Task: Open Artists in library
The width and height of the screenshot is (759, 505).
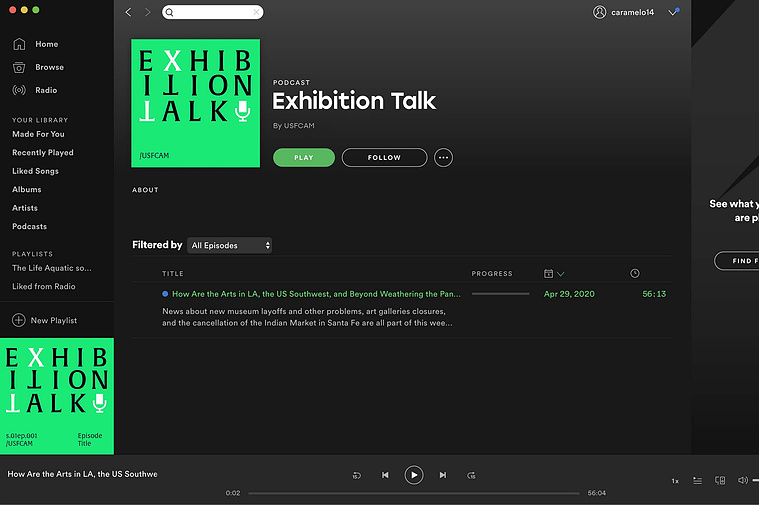Action: point(25,208)
